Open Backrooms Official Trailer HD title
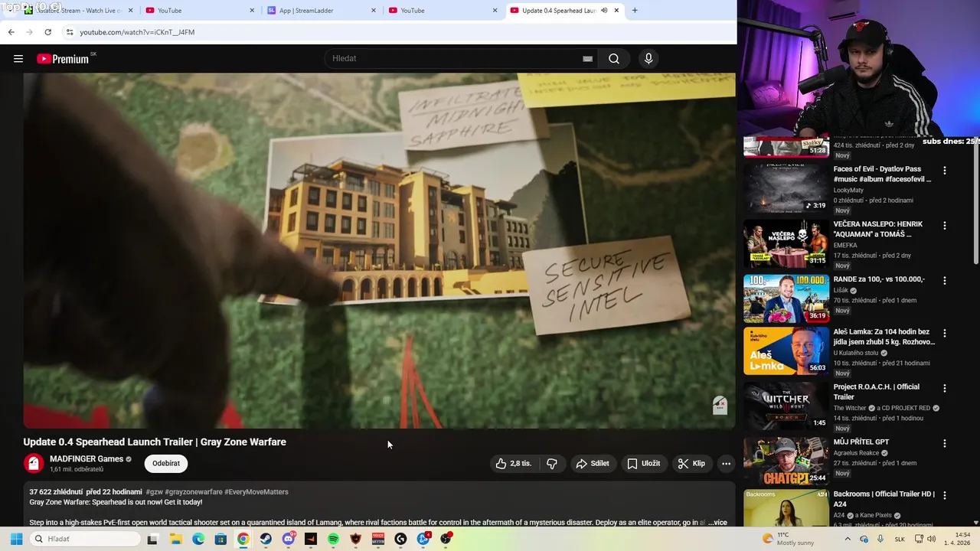 (x=884, y=499)
